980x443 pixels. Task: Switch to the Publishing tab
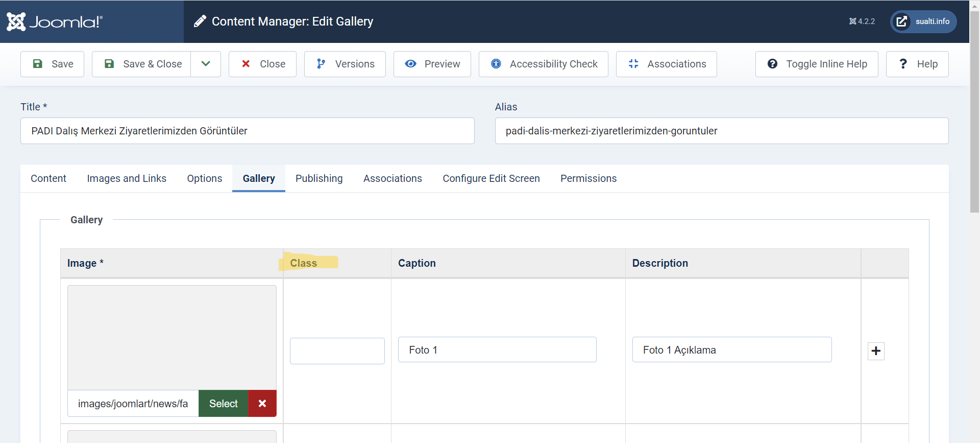(x=319, y=178)
